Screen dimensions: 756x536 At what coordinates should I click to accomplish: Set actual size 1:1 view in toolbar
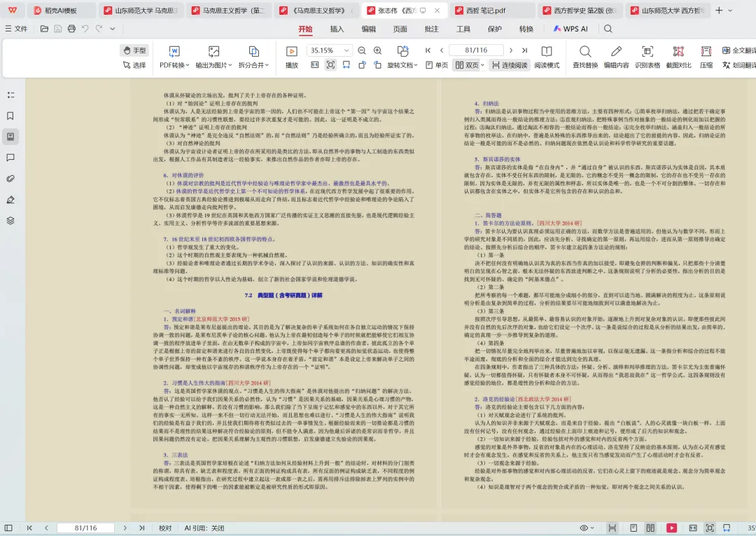coord(315,64)
